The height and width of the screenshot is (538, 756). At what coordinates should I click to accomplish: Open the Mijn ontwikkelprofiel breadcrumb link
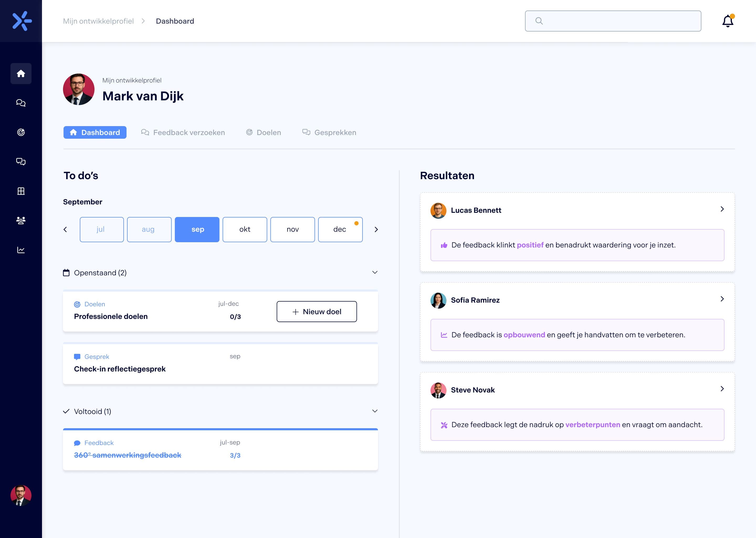point(98,20)
